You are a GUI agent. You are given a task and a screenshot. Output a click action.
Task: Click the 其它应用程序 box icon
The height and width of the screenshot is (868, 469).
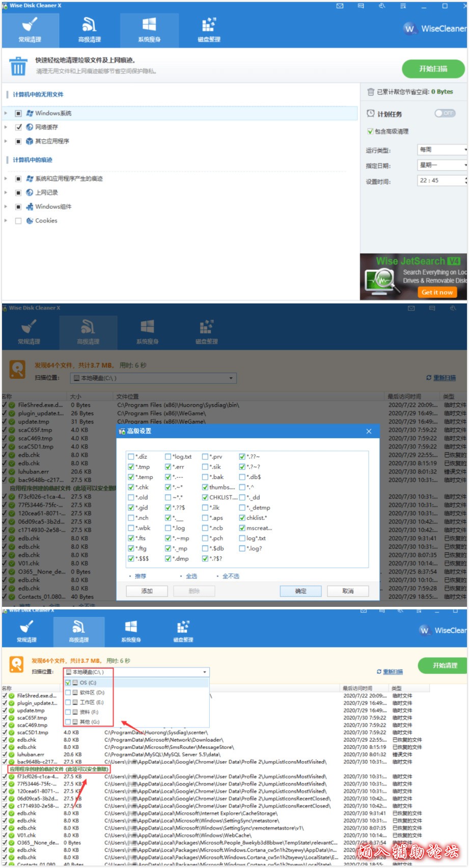pyautogui.click(x=30, y=141)
